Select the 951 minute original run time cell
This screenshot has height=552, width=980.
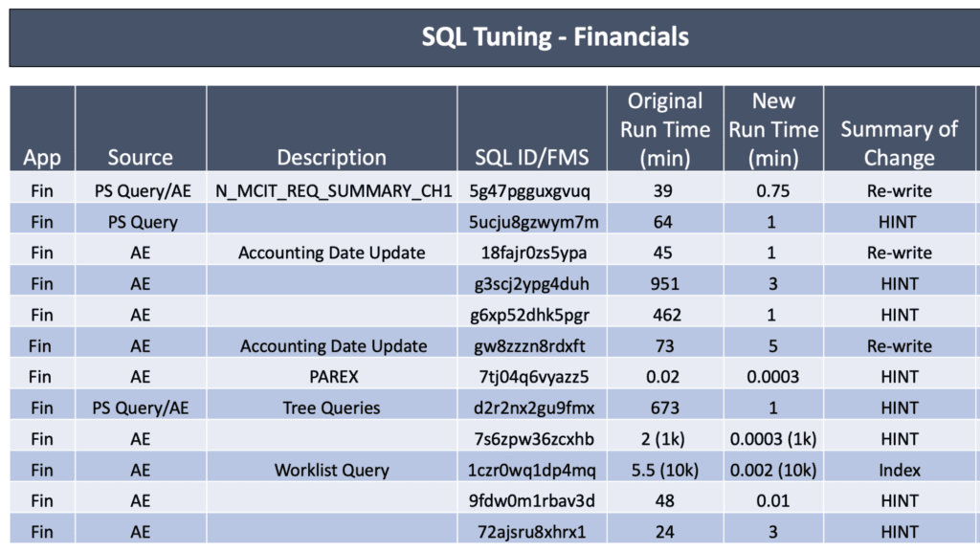tap(665, 282)
